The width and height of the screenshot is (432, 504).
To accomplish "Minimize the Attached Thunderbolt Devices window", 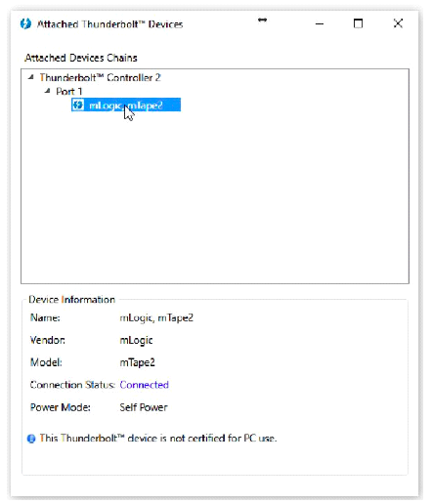I will click(x=320, y=23).
